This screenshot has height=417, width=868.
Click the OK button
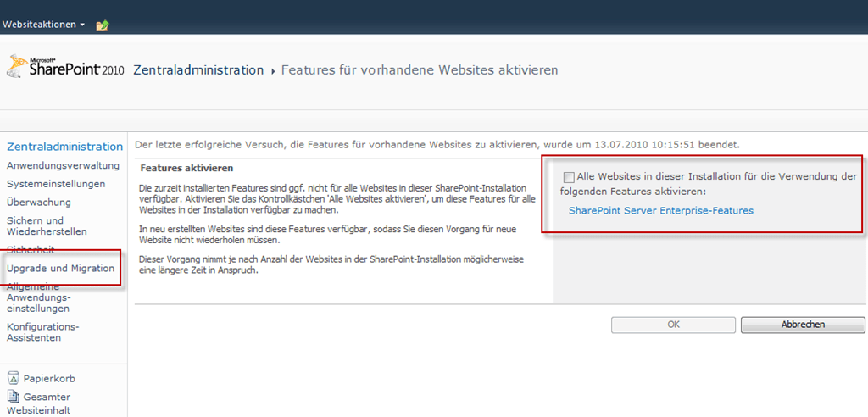pyautogui.click(x=673, y=325)
